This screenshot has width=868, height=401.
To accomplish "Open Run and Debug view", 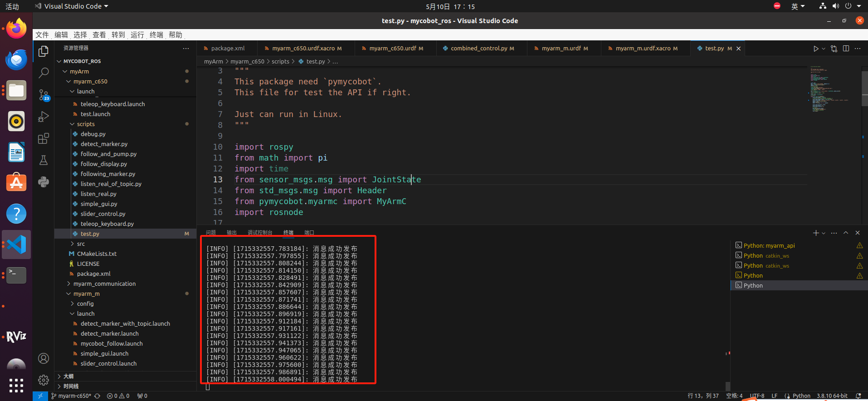I will click(44, 117).
